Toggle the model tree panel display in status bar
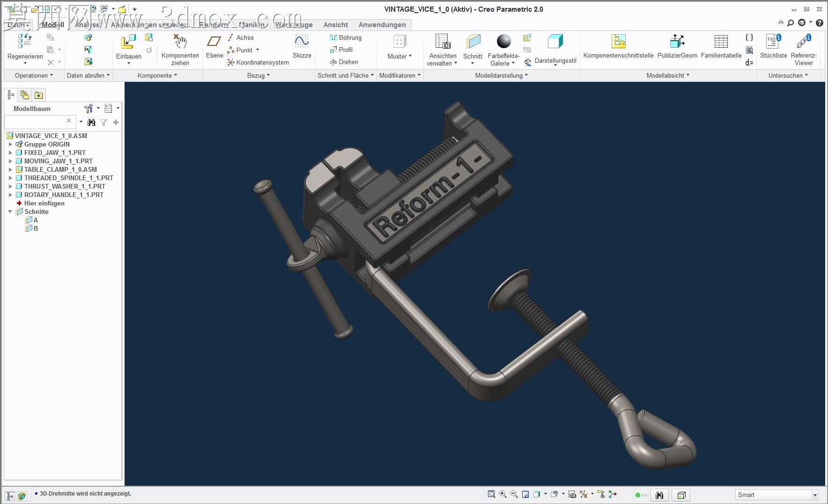This screenshot has height=504, width=828. (x=10, y=496)
